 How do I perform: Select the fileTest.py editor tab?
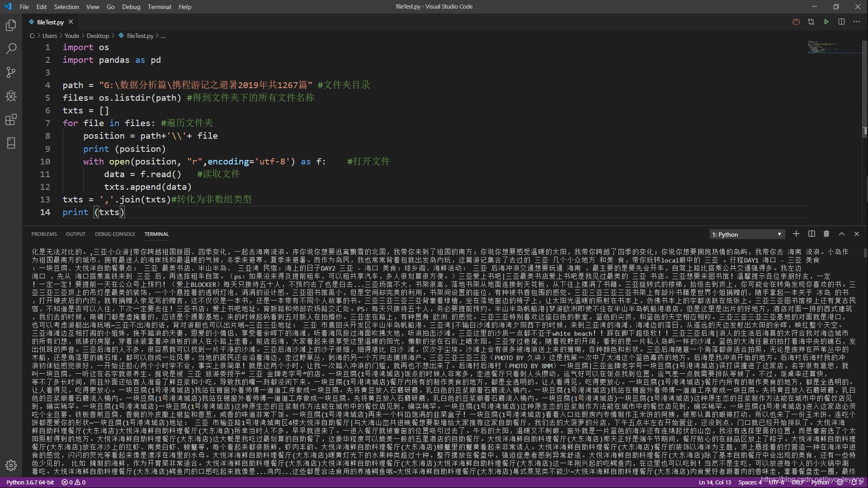[50, 22]
